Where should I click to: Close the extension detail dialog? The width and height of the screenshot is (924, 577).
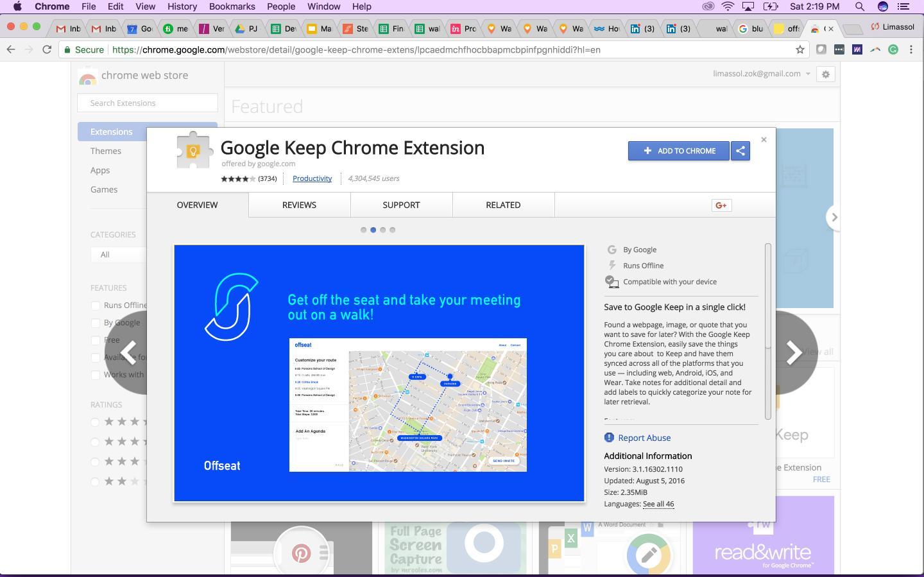click(x=764, y=139)
